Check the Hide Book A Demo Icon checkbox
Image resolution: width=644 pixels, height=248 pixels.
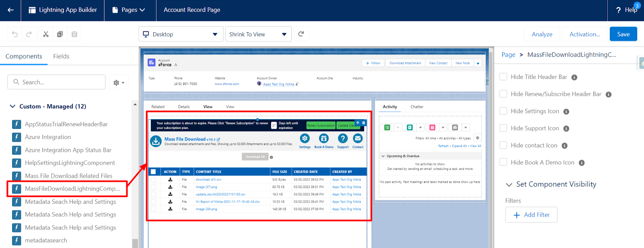(503, 162)
